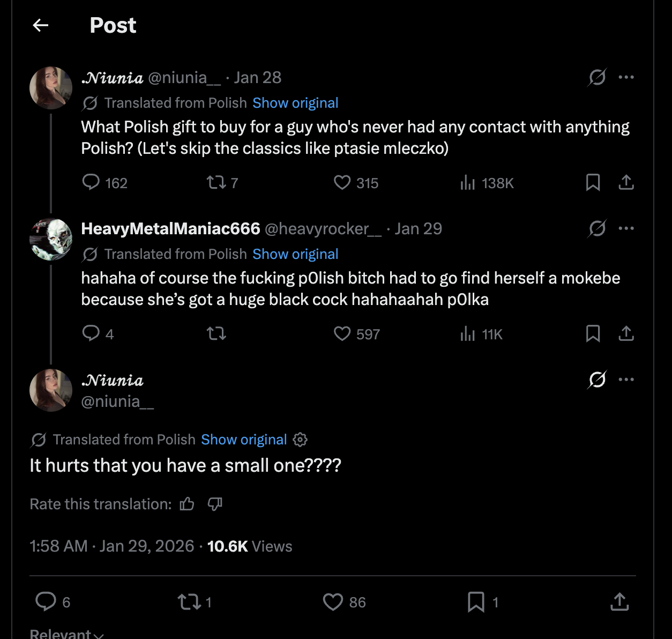Show original text of HeavyMetalManiac666's reply
672x639 pixels.
(295, 254)
